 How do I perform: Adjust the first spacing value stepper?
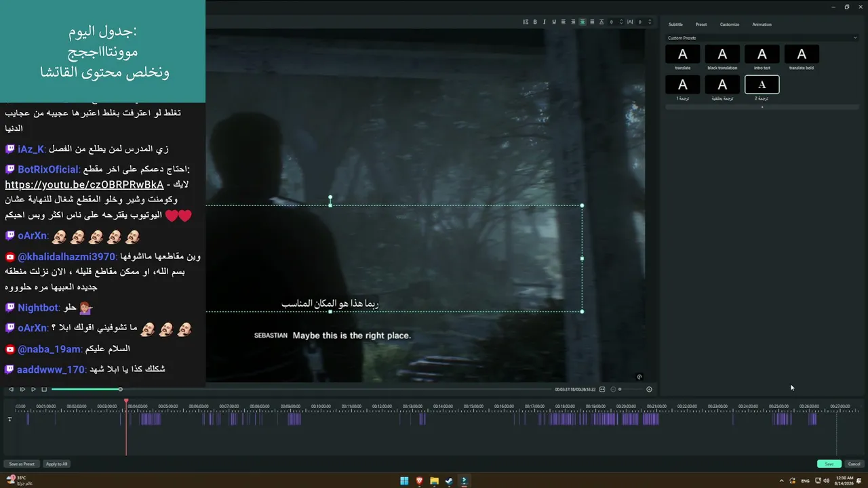(620, 22)
